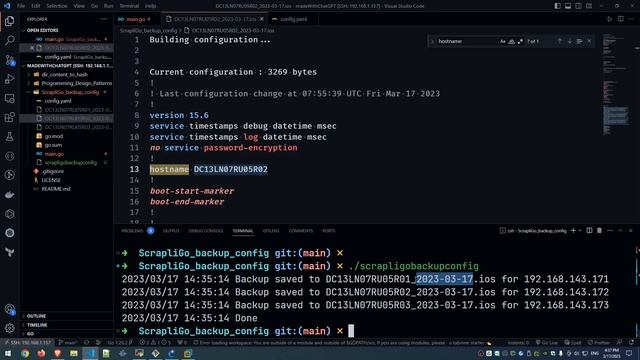
Task: Collapse the Open Editors section
Action: coord(42,30)
